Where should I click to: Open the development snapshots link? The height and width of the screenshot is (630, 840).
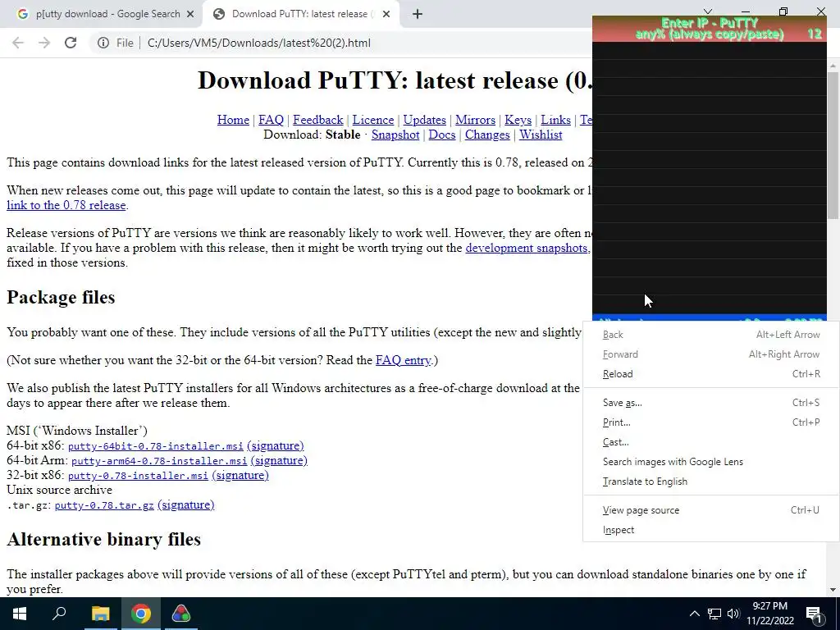tap(527, 248)
